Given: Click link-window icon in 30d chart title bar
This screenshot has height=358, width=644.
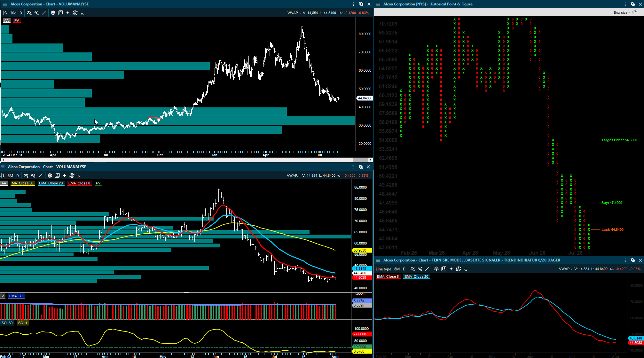Looking at the screenshot, I should pos(361,4).
